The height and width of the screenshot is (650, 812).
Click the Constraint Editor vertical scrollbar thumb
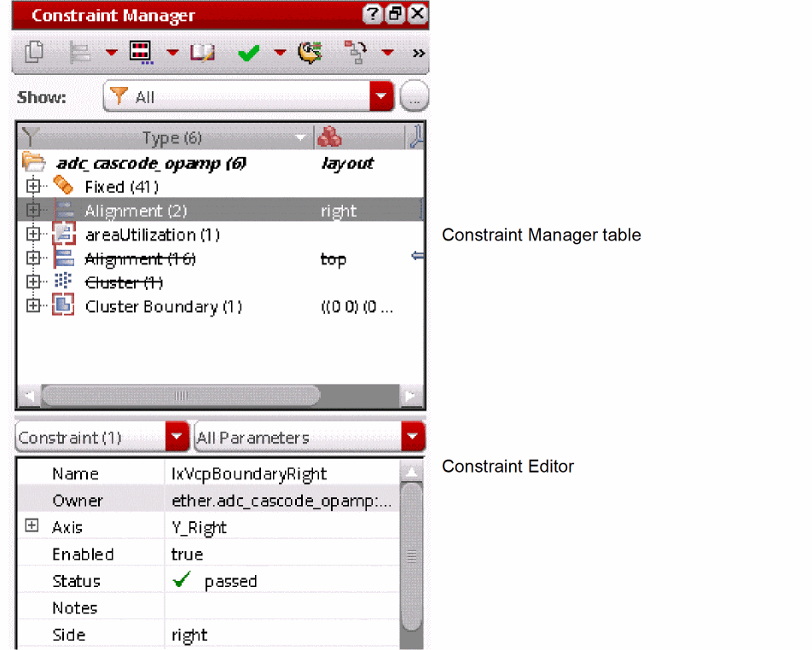pos(412,557)
